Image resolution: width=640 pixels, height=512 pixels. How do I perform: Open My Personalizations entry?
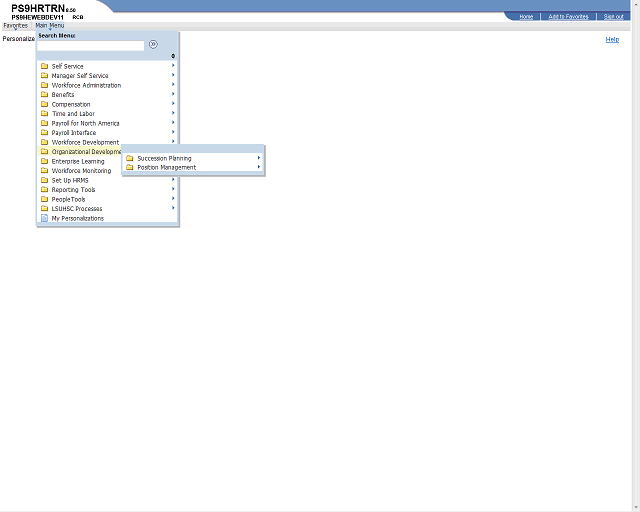pos(78,218)
